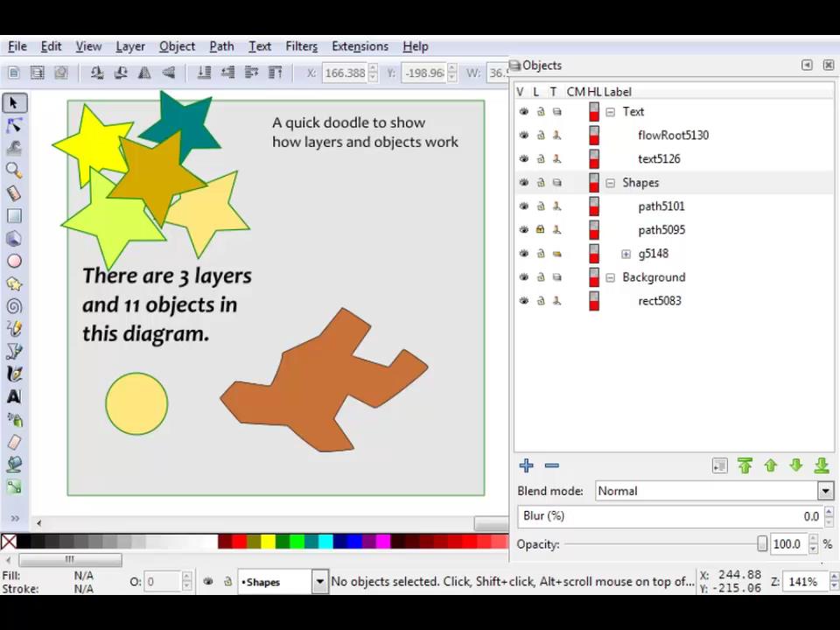
Task: Collapse the Text layer group
Action: tap(610, 111)
